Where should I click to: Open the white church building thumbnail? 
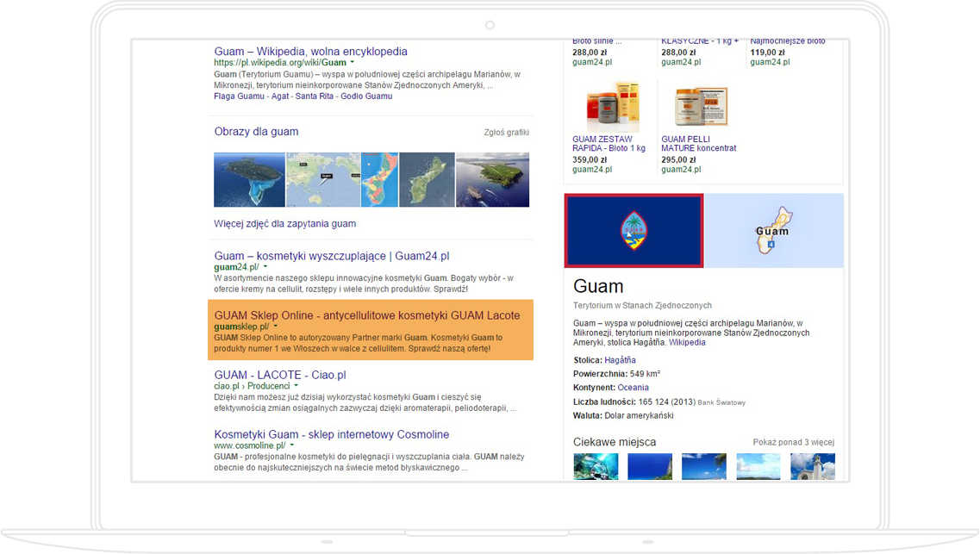(813, 467)
